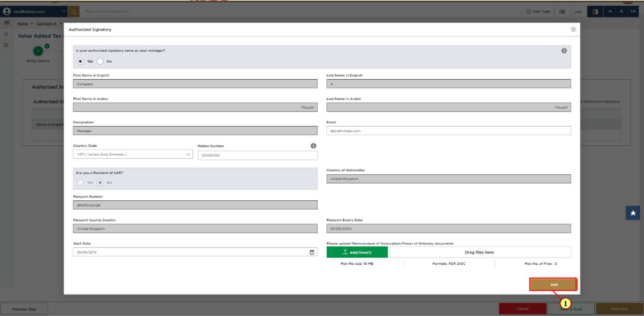
Task: Click the First Name in Arabic field
Action: tap(195, 107)
